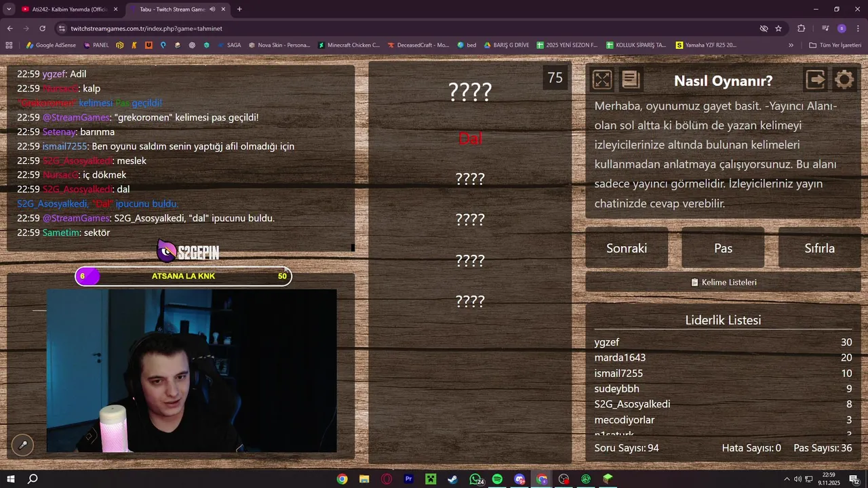Open the Google AdSense bookmark
Viewport: 868px width, 488px height.
tap(51, 45)
